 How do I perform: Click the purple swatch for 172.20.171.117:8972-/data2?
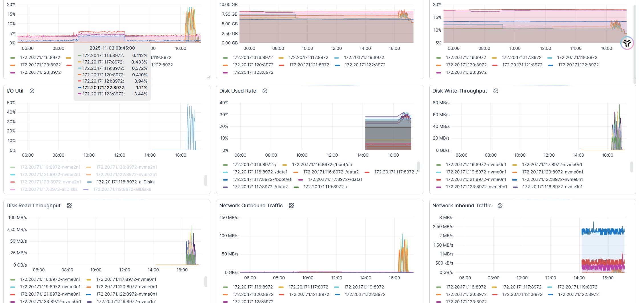tap(225, 187)
